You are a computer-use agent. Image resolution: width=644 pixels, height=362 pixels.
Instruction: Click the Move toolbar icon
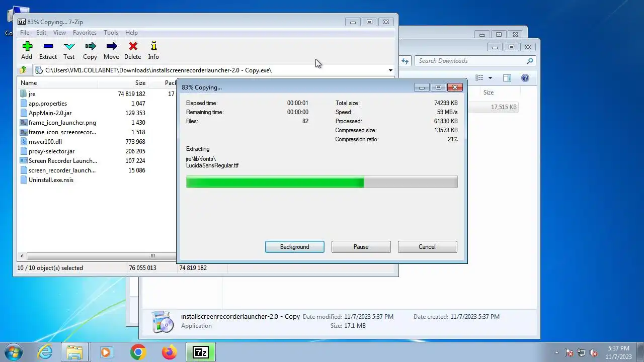[x=112, y=46]
